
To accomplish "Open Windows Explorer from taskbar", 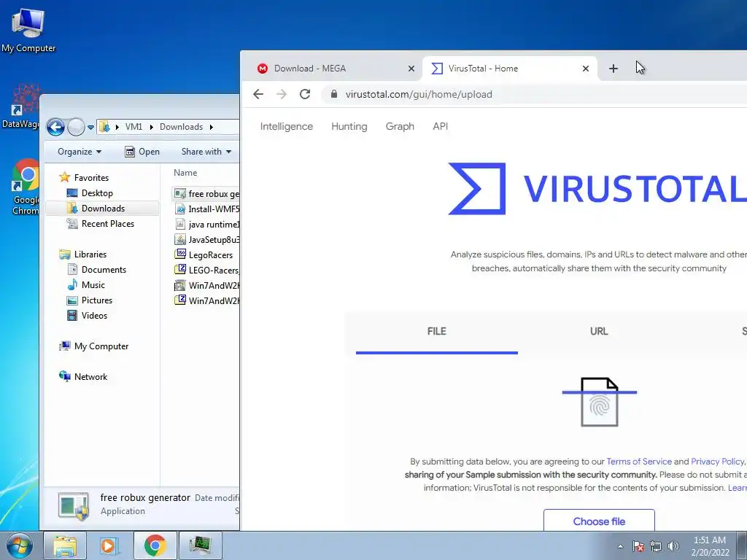I will (65, 545).
